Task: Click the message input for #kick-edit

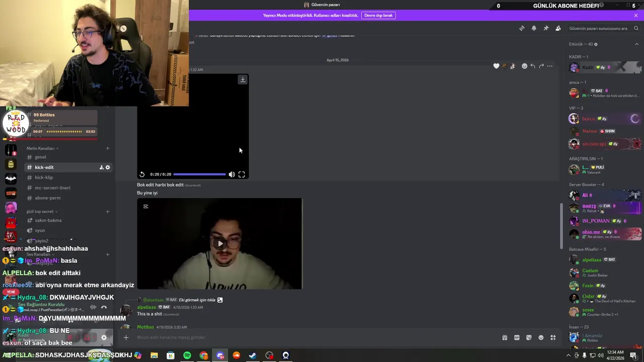Action: pyautogui.click(x=312, y=337)
